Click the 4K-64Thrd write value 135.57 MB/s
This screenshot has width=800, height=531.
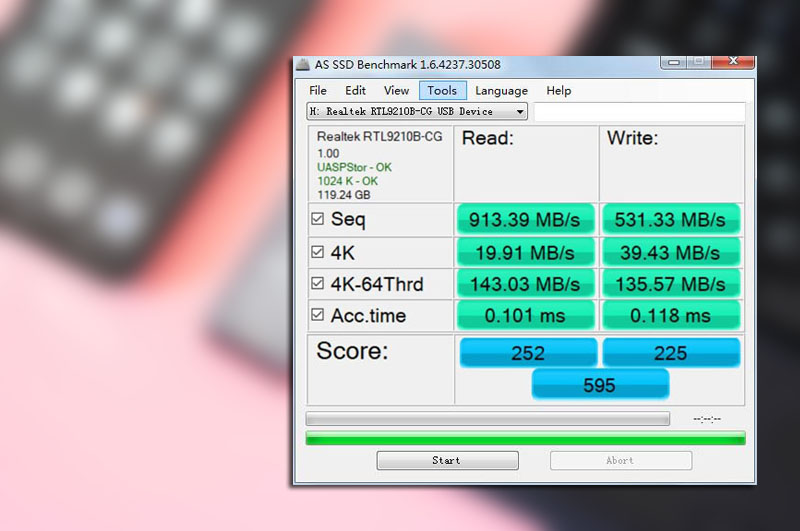[671, 284]
